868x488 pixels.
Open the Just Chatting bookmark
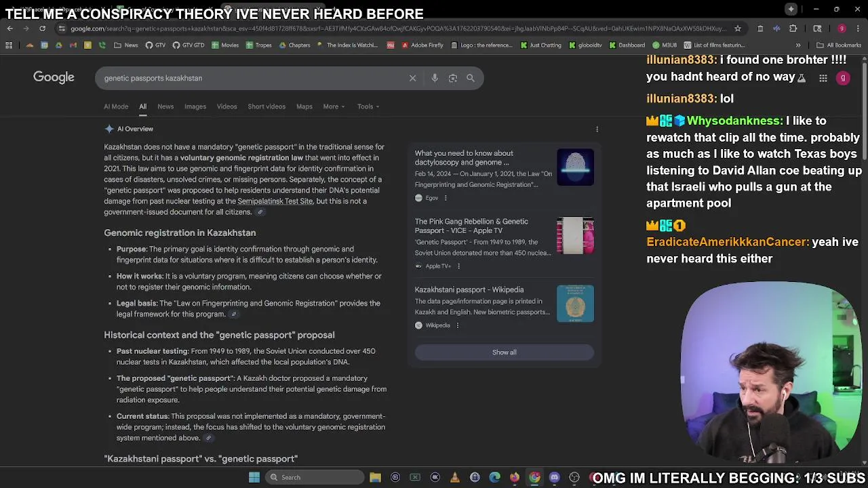(541, 45)
